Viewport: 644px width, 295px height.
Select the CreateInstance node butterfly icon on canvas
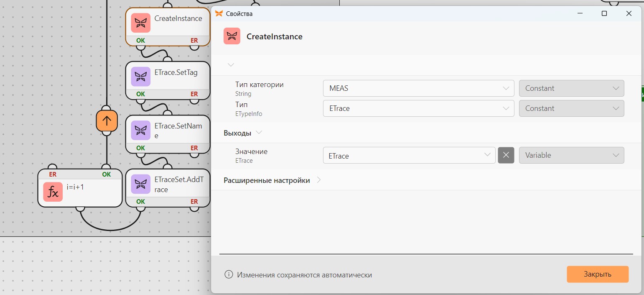point(141,23)
